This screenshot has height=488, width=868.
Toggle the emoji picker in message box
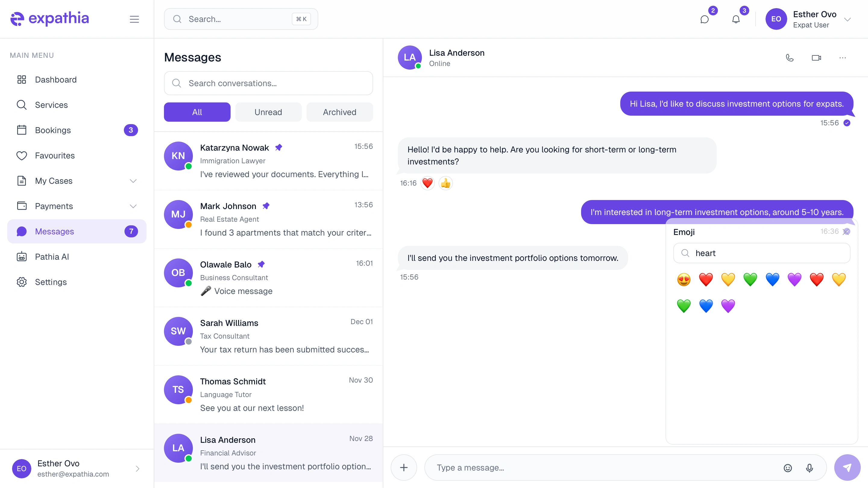(788, 468)
